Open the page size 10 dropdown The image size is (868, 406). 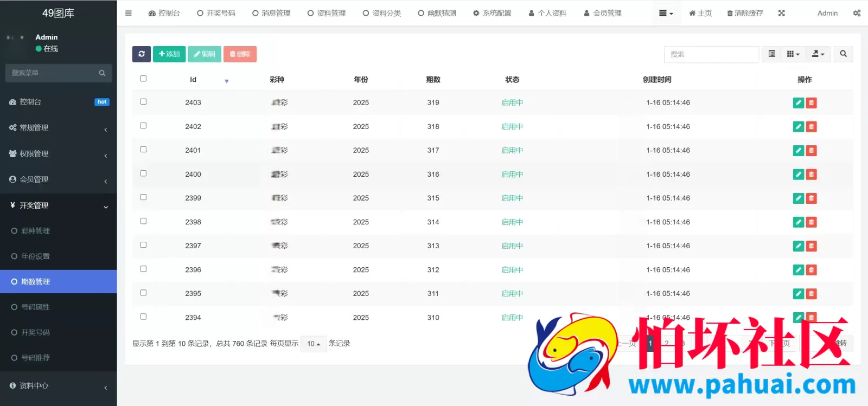point(314,344)
